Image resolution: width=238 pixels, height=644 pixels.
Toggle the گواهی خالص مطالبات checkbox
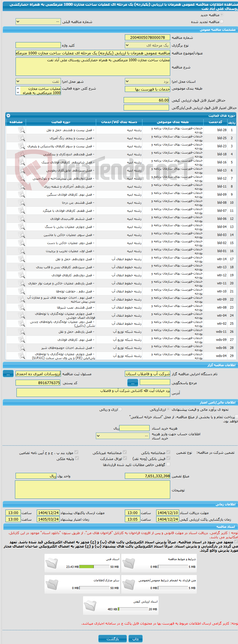click(x=168, y=464)
